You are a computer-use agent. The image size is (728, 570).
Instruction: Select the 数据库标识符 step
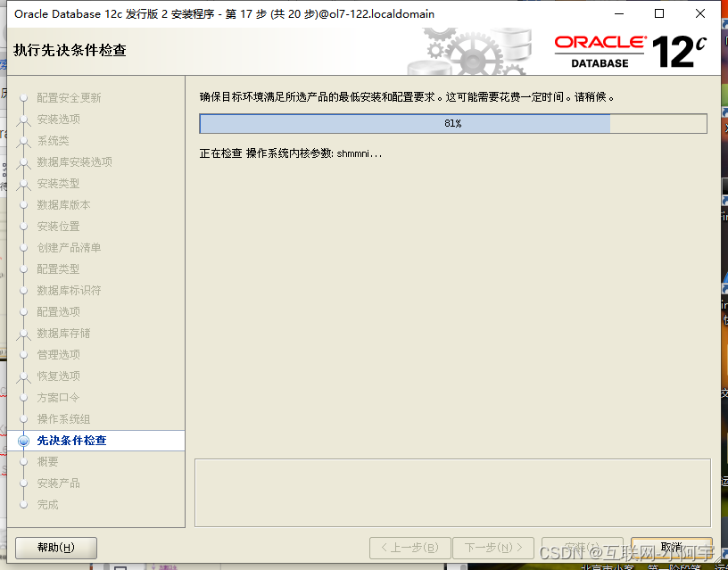(x=69, y=291)
